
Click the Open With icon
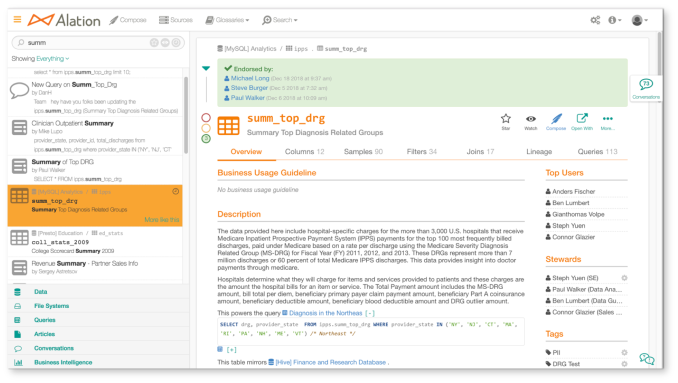click(x=582, y=118)
